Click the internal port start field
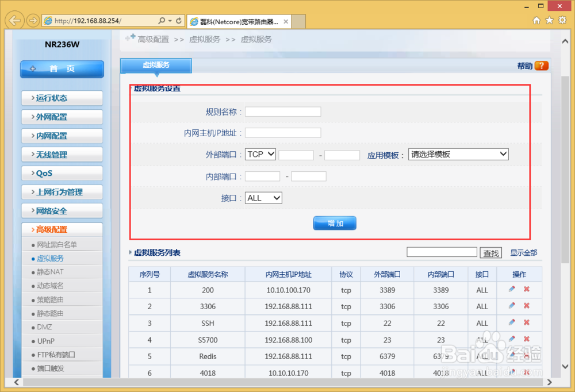The width and height of the screenshot is (575, 392). [x=263, y=176]
